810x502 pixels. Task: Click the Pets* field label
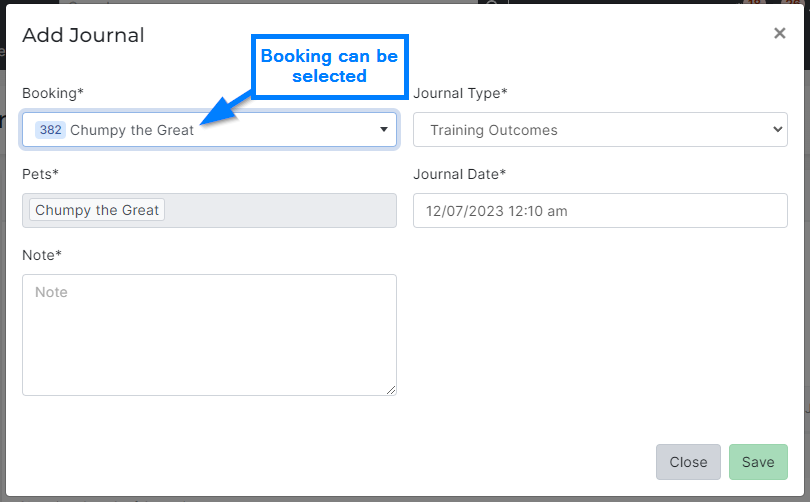click(40, 174)
